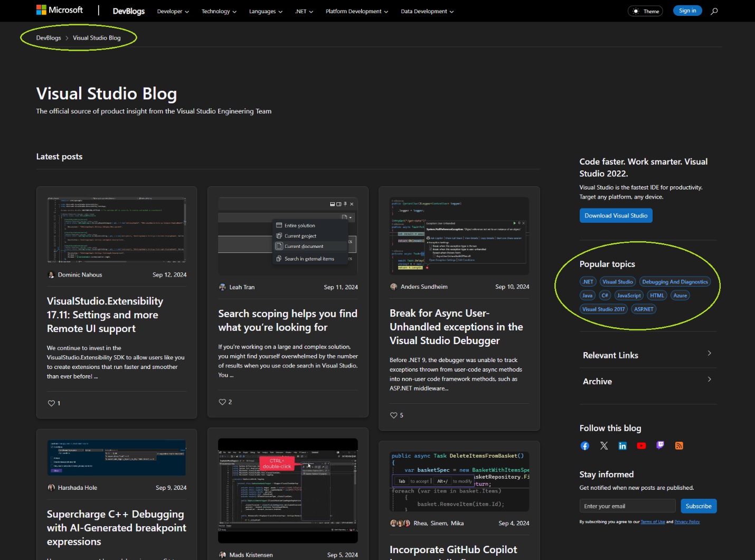The width and height of the screenshot is (755, 560).
Task: Click the DevBlogs logo
Action: 128,11
